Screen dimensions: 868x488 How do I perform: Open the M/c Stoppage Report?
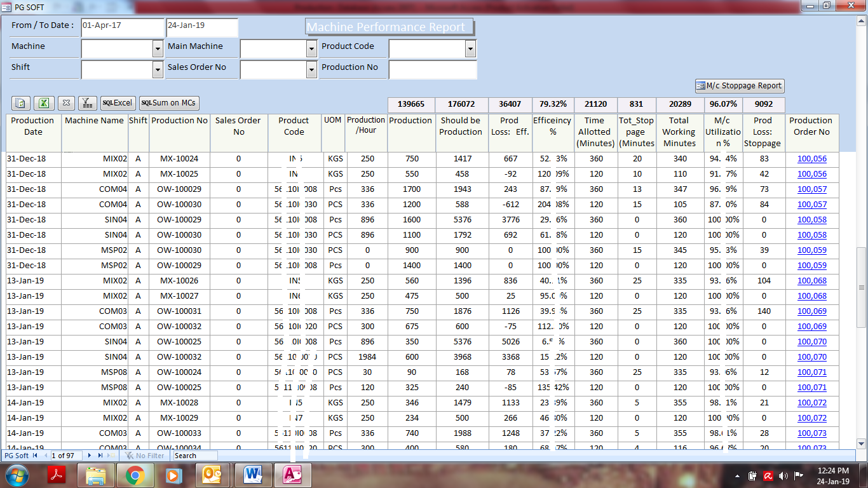click(740, 86)
